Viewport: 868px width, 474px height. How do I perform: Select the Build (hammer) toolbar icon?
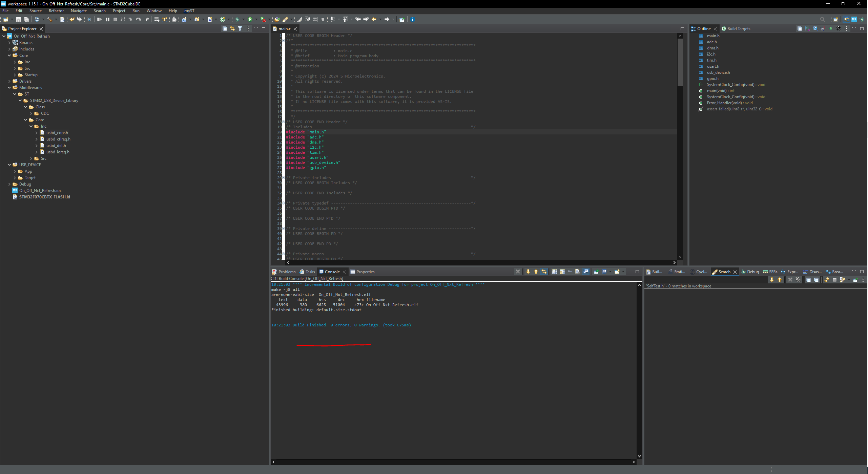pyautogui.click(x=50, y=19)
